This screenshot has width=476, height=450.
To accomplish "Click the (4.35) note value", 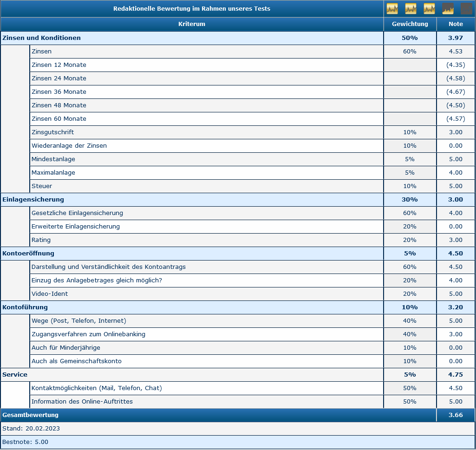I will [x=456, y=65].
